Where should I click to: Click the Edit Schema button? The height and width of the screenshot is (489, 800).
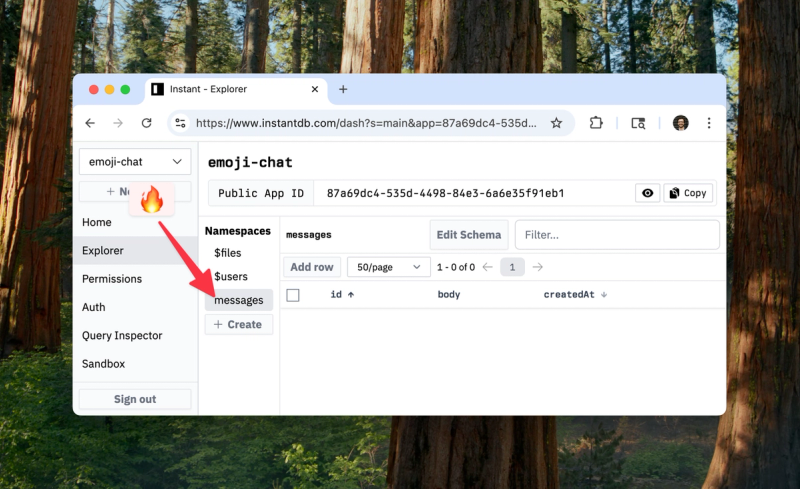click(x=469, y=235)
